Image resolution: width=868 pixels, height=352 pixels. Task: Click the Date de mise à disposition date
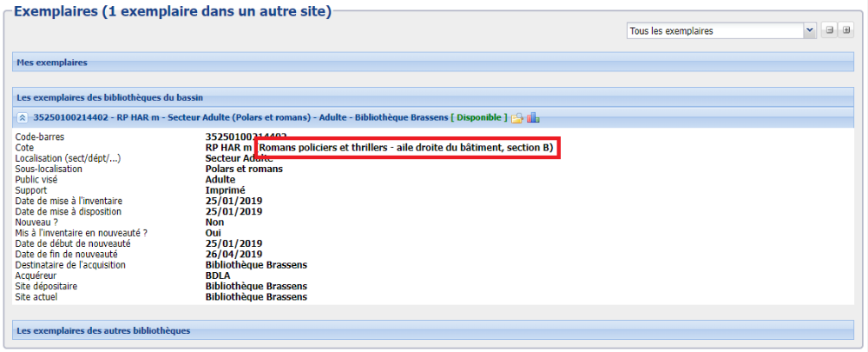point(233,211)
